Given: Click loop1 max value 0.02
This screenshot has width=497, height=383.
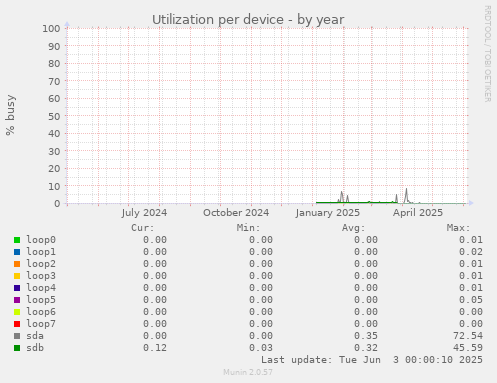Looking at the screenshot, I should (471, 252).
